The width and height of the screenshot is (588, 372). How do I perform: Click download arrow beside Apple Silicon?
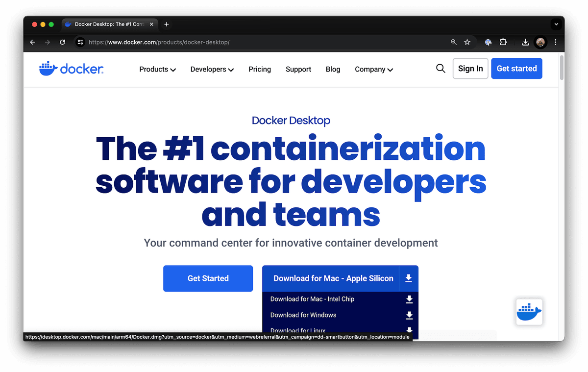[x=409, y=278]
